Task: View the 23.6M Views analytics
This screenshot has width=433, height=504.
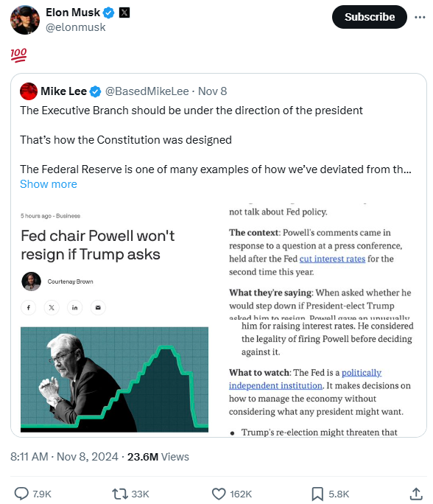Action: pyautogui.click(x=158, y=457)
